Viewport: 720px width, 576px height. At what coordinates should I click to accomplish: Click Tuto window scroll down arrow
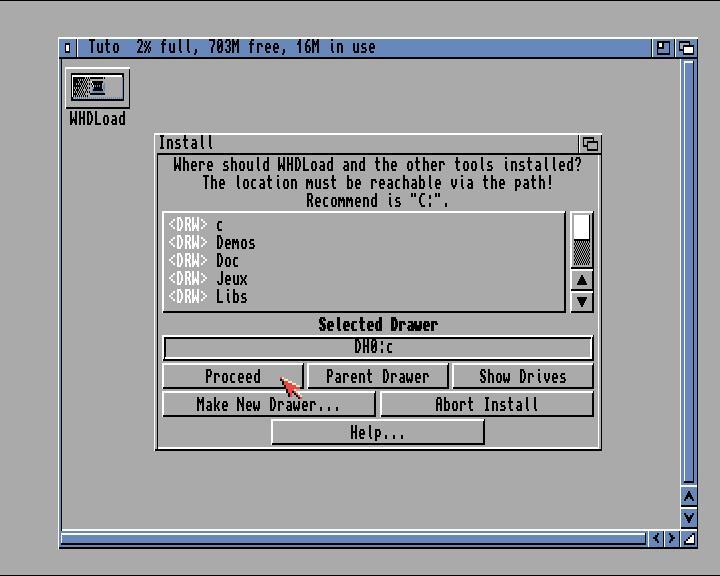tap(688, 517)
